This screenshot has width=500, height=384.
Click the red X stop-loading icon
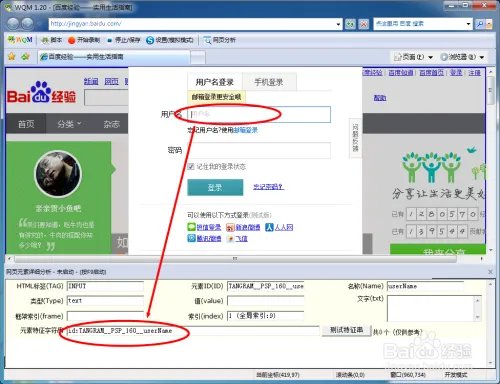click(364, 24)
